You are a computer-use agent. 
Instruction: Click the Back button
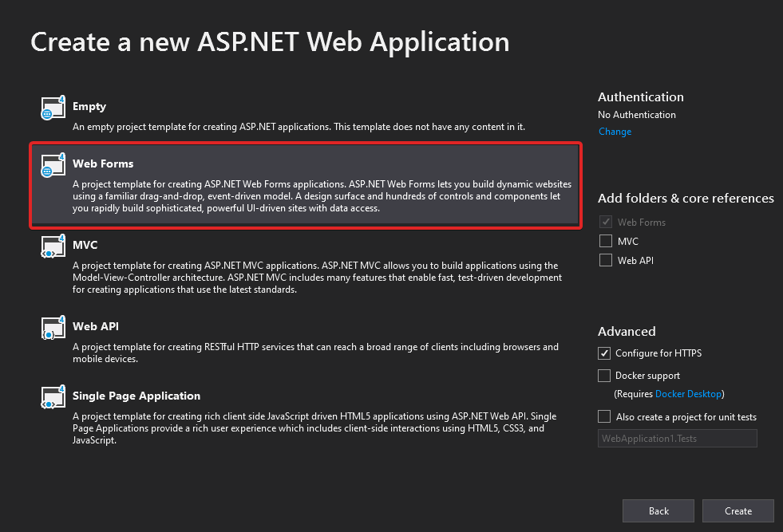tap(658, 510)
